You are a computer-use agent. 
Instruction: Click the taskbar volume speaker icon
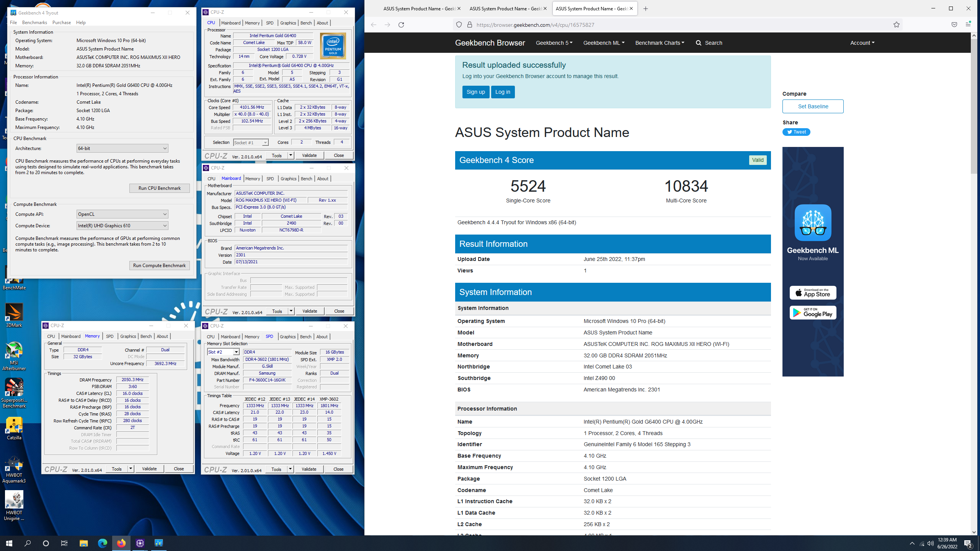pyautogui.click(x=931, y=543)
